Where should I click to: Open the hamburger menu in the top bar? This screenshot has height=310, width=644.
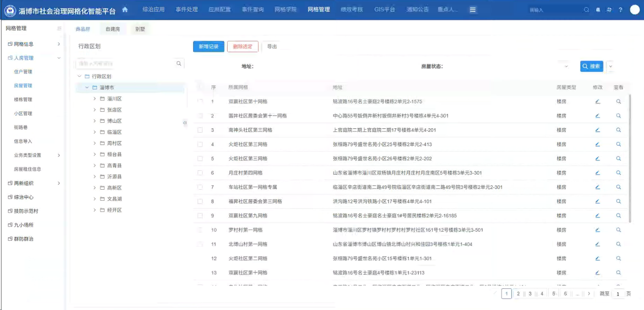pos(473,10)
